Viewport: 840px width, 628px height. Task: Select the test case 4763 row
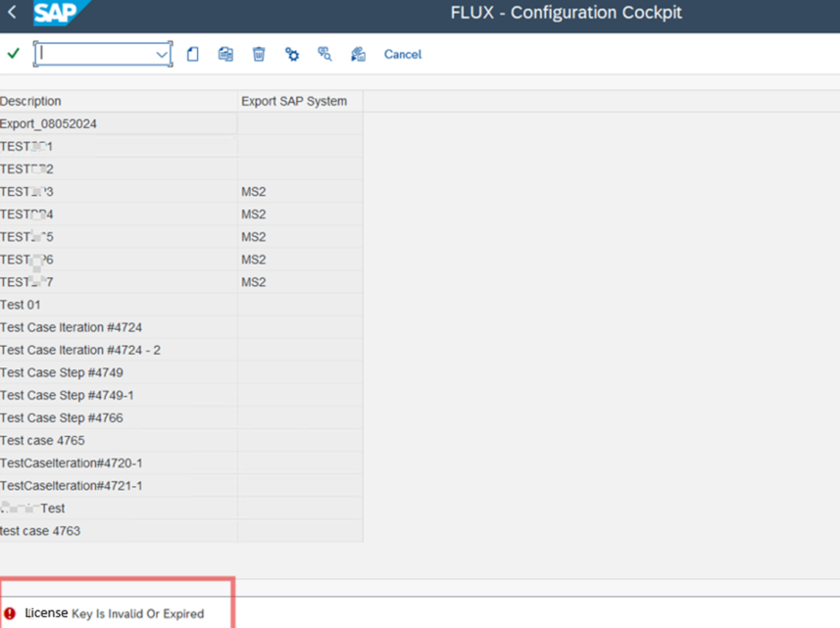click(41, 531)
